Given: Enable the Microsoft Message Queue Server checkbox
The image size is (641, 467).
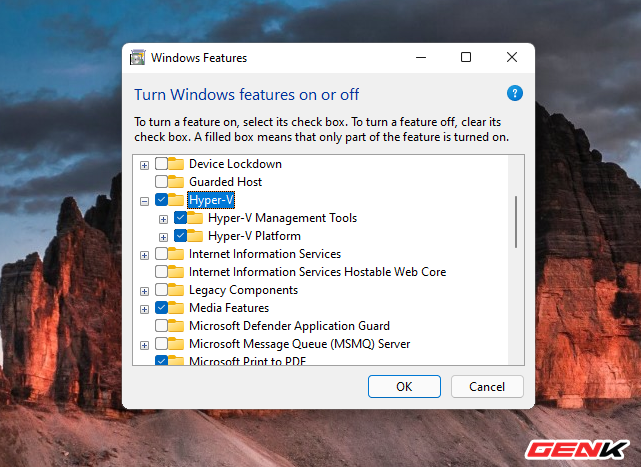Looking at the screenshot, I should pos(161,344).
